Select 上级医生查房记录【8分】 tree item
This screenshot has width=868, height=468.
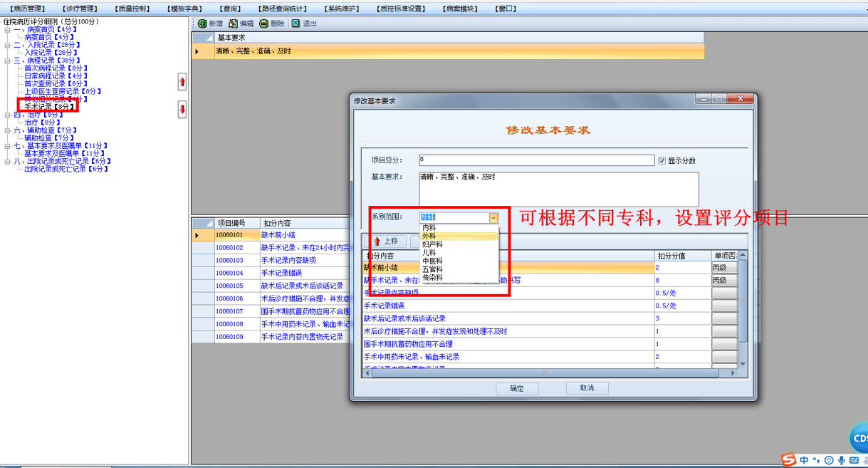(x=63, y=92)
